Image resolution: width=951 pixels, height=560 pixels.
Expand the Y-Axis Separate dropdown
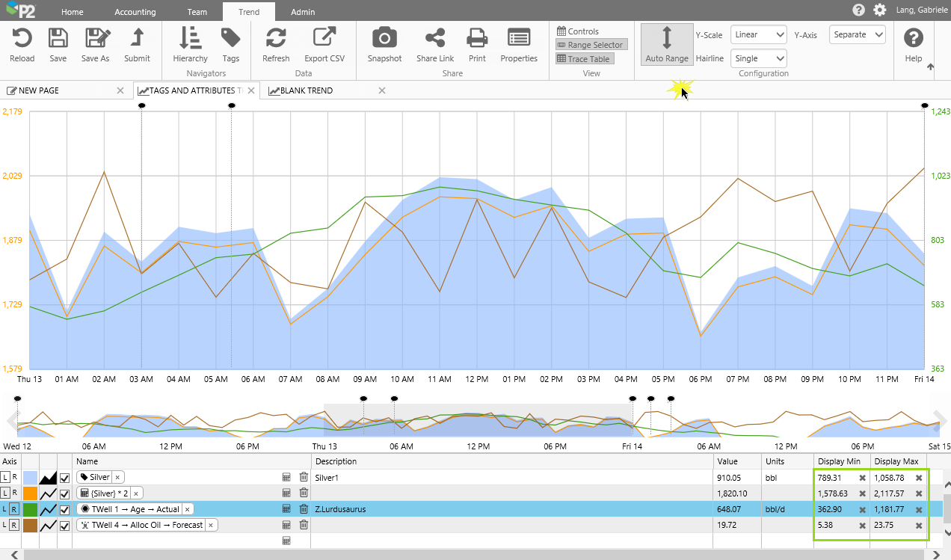(857, 34)
